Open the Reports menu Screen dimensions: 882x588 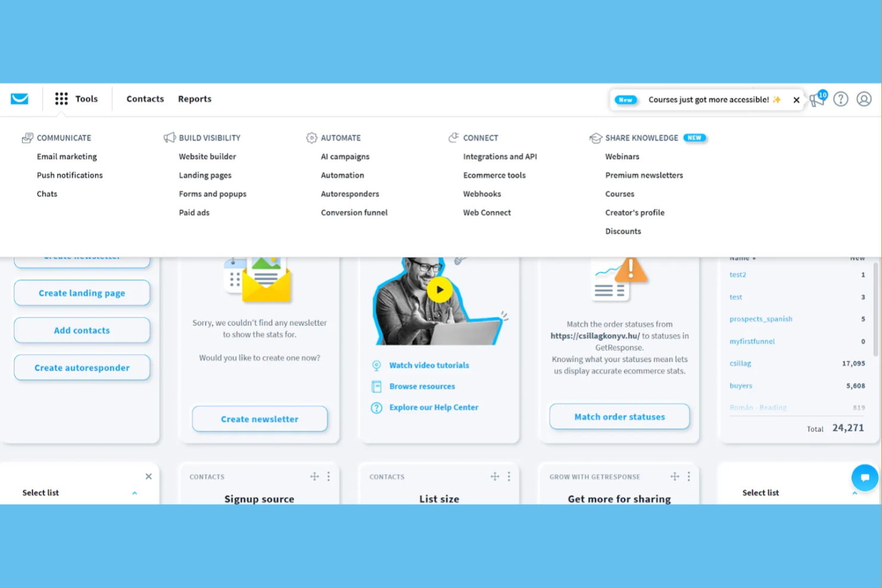194,99
